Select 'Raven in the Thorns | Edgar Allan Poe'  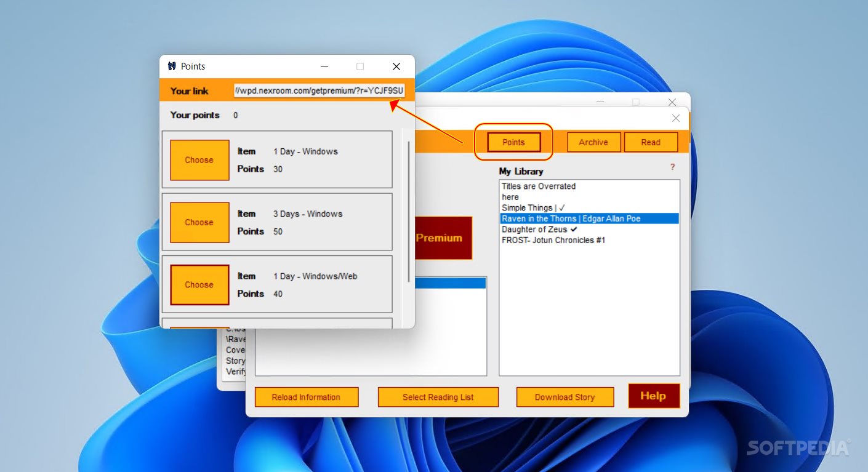coord(590,218)
